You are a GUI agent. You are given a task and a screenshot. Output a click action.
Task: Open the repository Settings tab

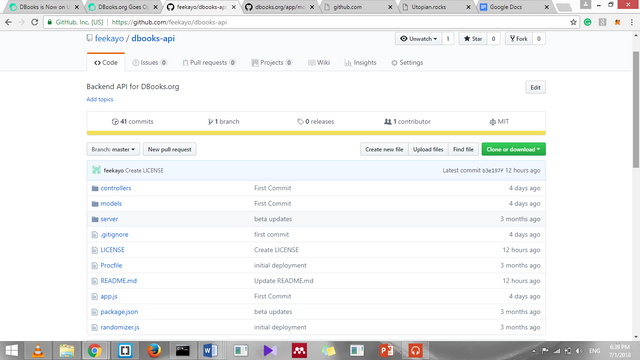tap(407, 62)
